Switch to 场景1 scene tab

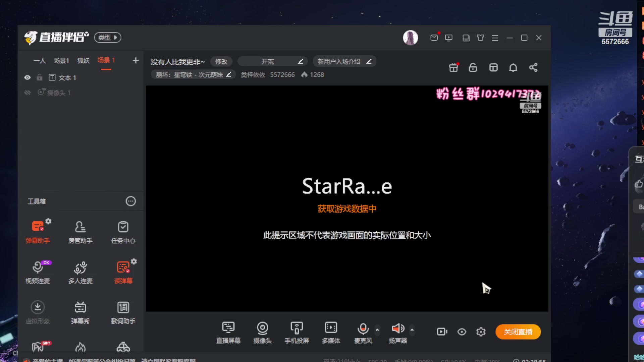coord(61,61)
